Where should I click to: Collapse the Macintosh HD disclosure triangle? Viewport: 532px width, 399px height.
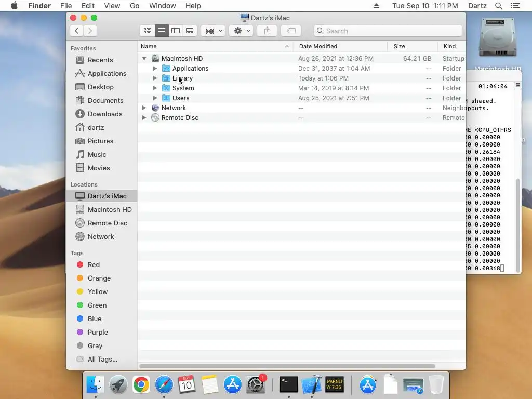point(144,58)
